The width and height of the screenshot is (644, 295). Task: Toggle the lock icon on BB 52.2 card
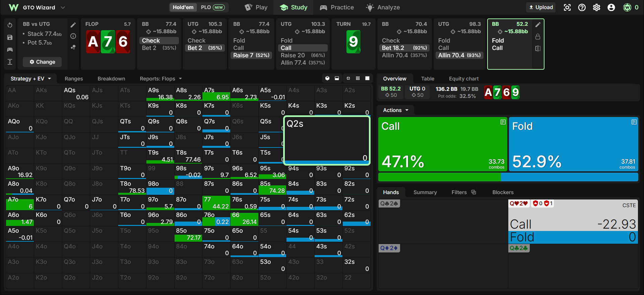pyautogui.click(x=538, y=37)
